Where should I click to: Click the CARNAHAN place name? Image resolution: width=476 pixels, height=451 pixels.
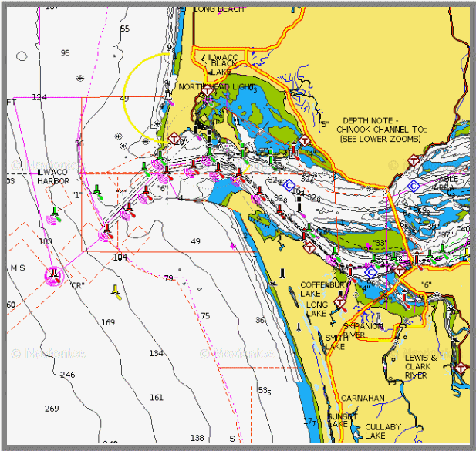363,399
